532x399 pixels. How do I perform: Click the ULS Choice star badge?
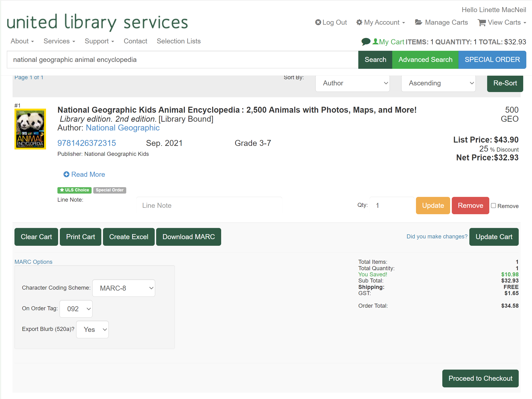[74, 190]
